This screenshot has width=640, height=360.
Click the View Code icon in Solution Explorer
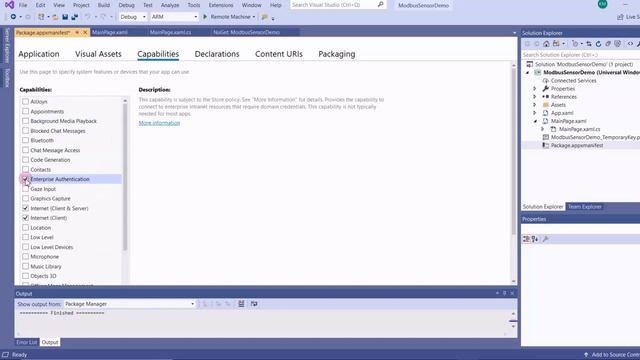pyautogui.click(x=630, y=44)
